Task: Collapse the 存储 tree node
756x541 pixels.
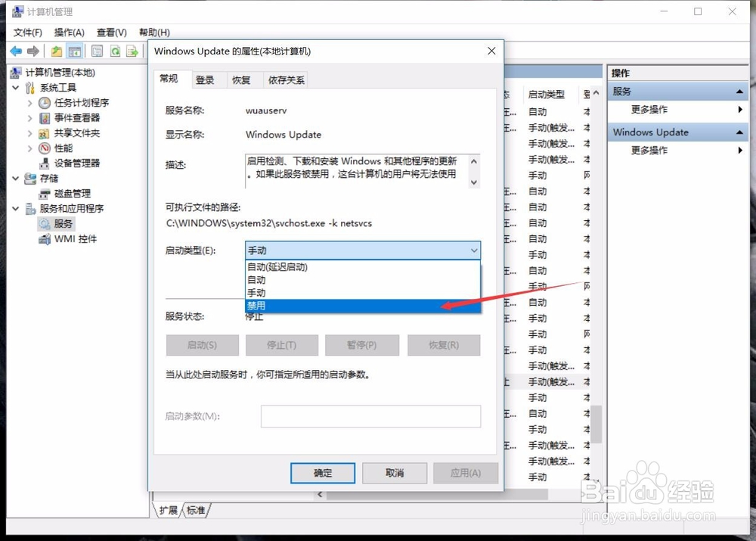Action: click(x=15, y=179)
